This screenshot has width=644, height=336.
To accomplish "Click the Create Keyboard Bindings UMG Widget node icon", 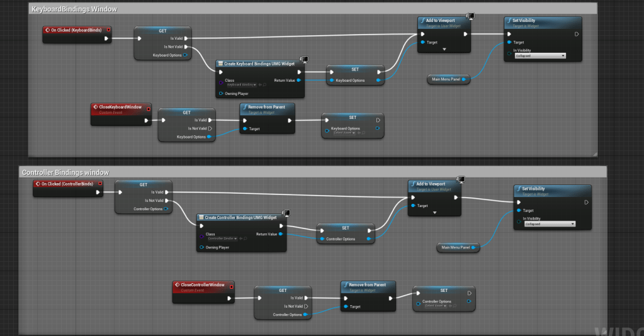I will (x=220, y=64).
